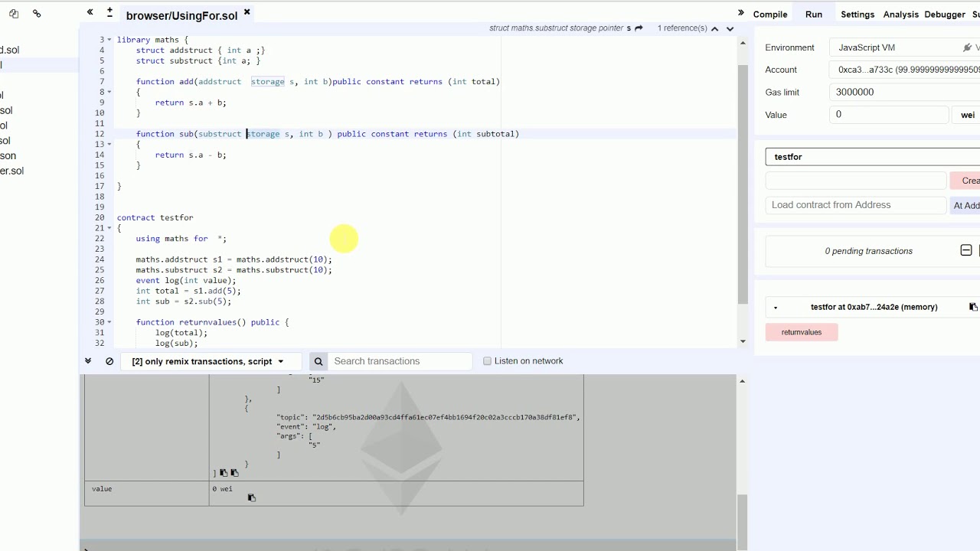The width and height of the screenshot is (980, 551).
Task: Click the 'event log(int value);' code line
Action: [186, 281]
